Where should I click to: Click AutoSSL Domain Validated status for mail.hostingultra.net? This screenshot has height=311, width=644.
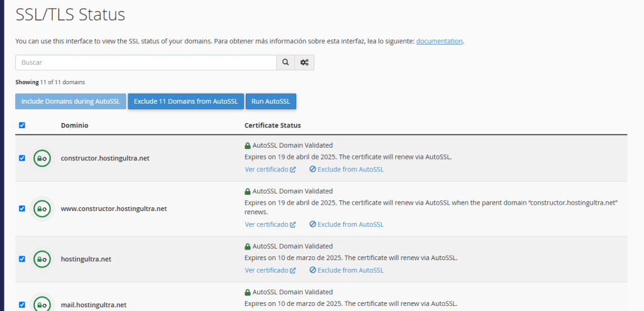289,292
